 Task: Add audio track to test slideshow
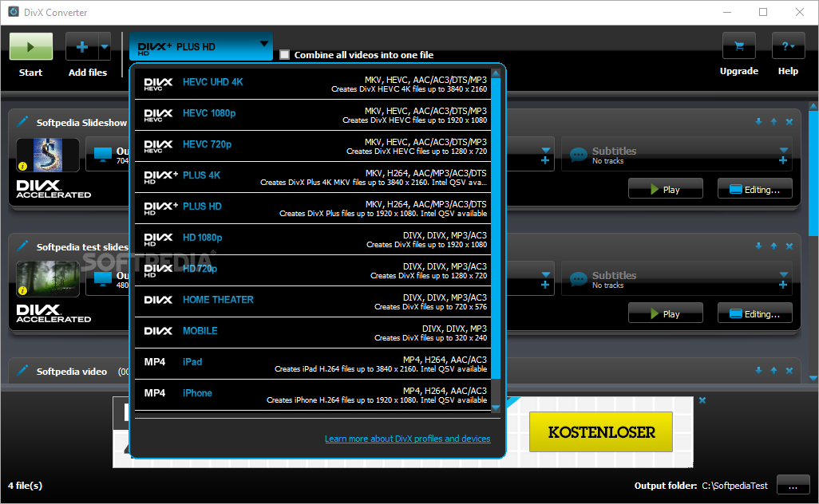pyautogui.click(x=545, y=285)
